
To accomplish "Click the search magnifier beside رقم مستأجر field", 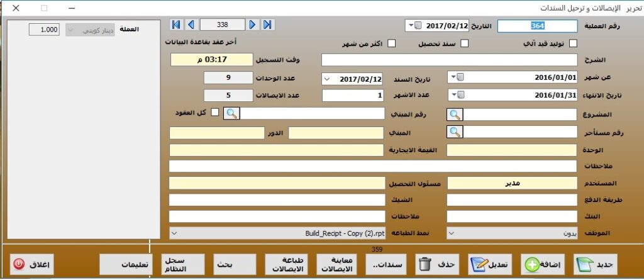I will pyautogui.click(x=455, y=132).
